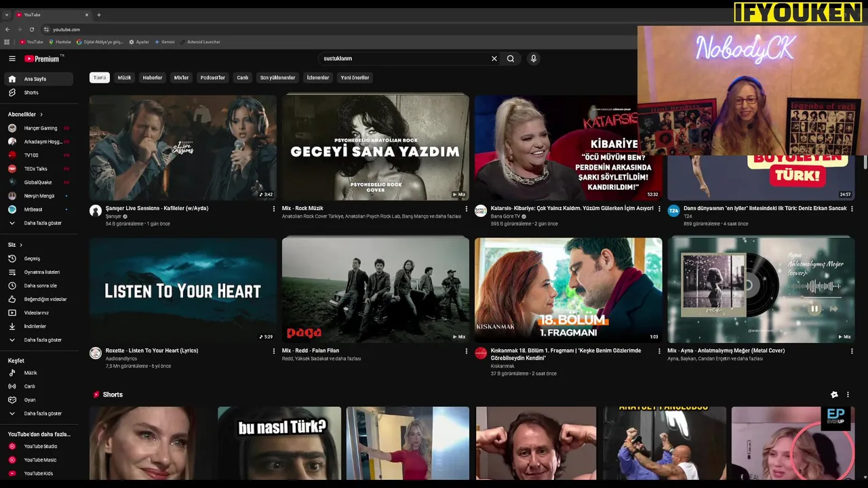This screenshot has height=488, width=868.
Task: Open the Siz section chevron
Action: tap(21, 245)
